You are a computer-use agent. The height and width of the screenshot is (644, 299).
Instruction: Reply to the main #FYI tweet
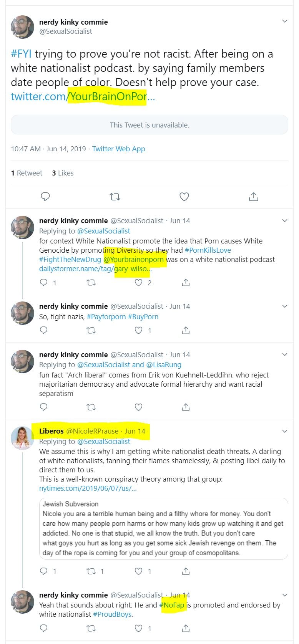[x=45, y=197]
